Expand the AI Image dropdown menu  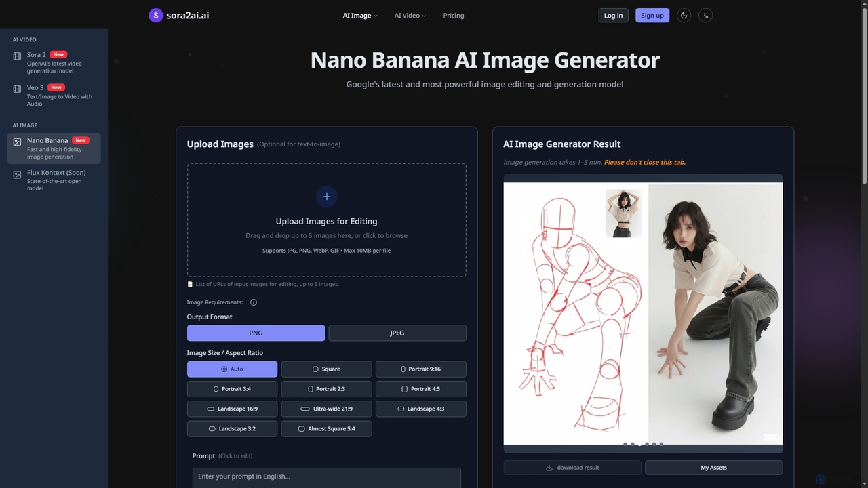360,15
